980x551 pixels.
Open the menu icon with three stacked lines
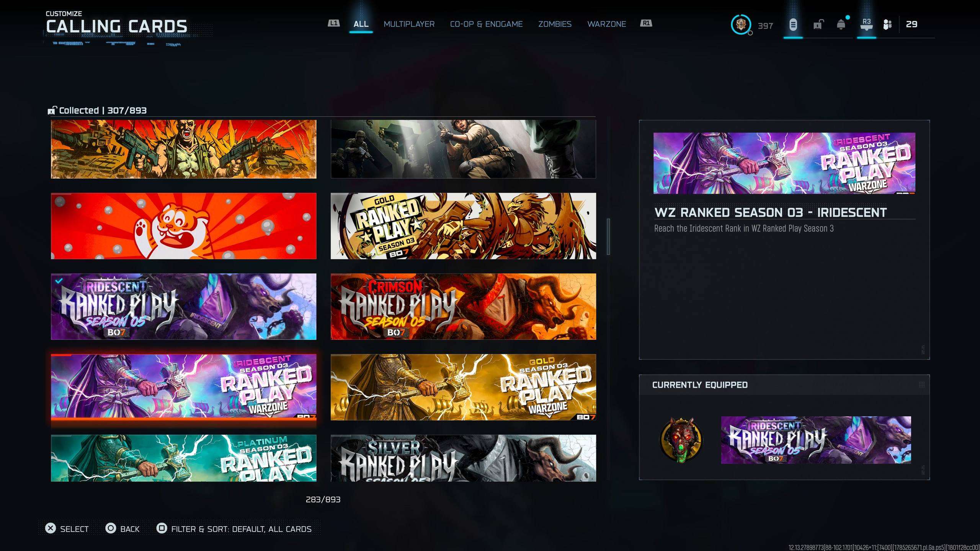click(x=793, y=25)
